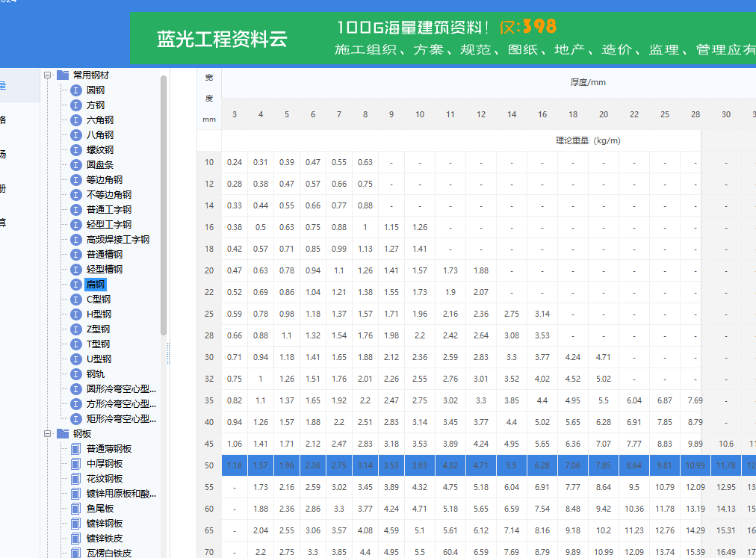Click the panel splitter handle dots
This screenshot has width=756, height=558.
pos(168,353)
